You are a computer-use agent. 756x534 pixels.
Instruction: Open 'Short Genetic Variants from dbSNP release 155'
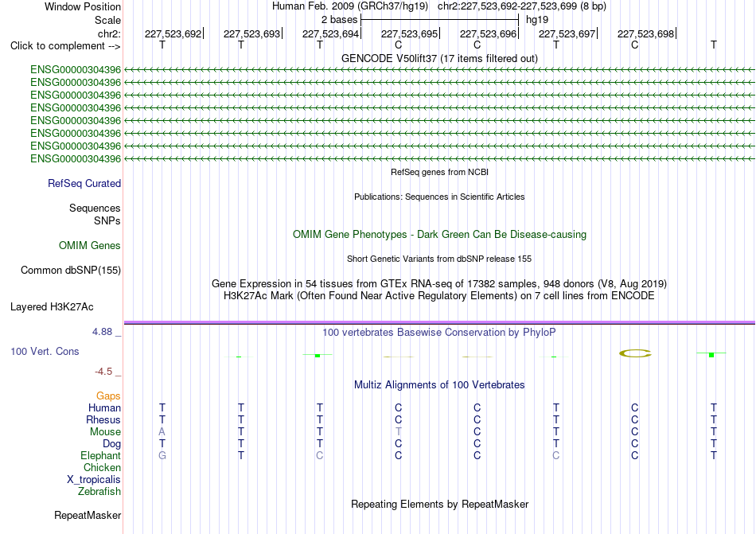click(439, 259)
